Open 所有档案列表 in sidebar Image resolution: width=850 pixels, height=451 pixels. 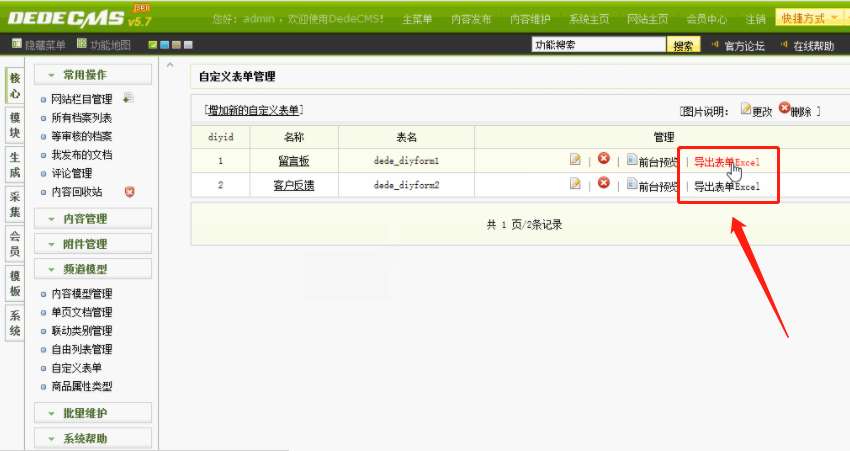(x=81, y=118)
